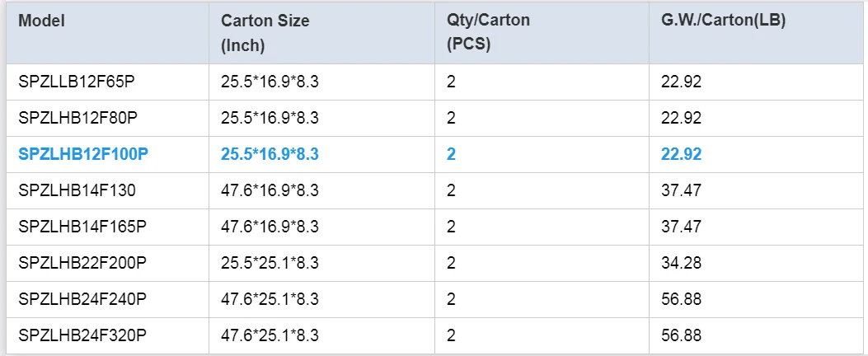Image resolution: width=868 pixels, height=356 pixels.
Task: Select model SPZLHB14F165P cell
Action: 82,227
